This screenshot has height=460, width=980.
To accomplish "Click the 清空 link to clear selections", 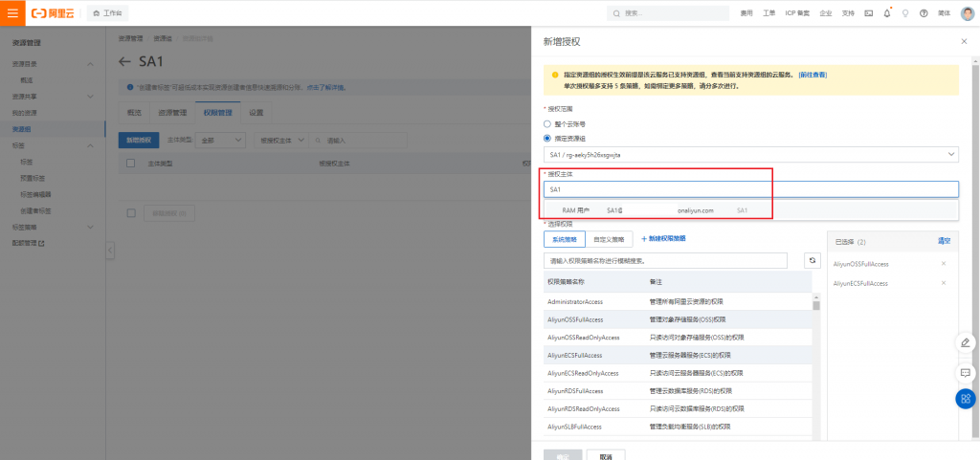I will point(944,241).
